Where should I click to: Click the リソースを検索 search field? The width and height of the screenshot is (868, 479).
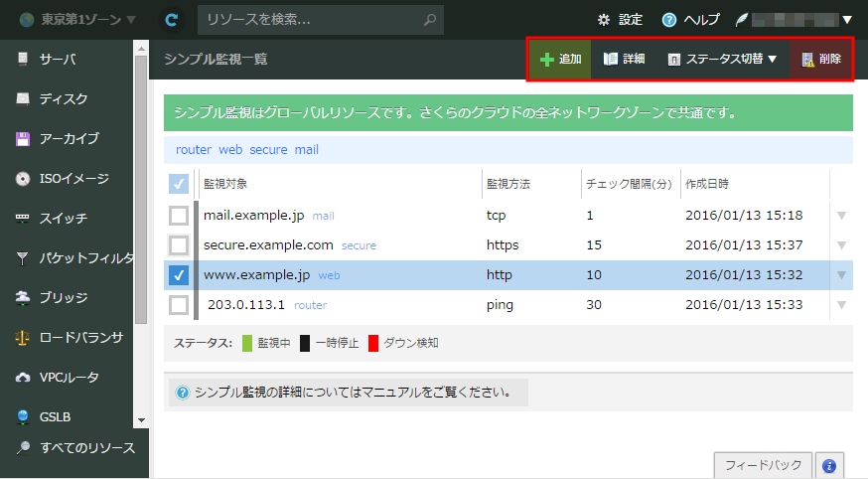pyautogui.click(x=310, y=19)
